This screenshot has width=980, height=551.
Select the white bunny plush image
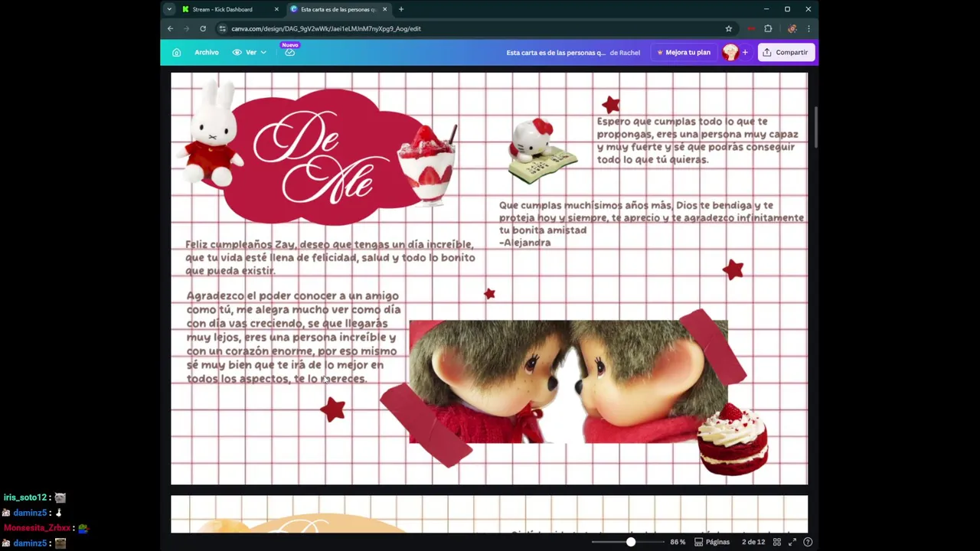(x=209, y=135)
